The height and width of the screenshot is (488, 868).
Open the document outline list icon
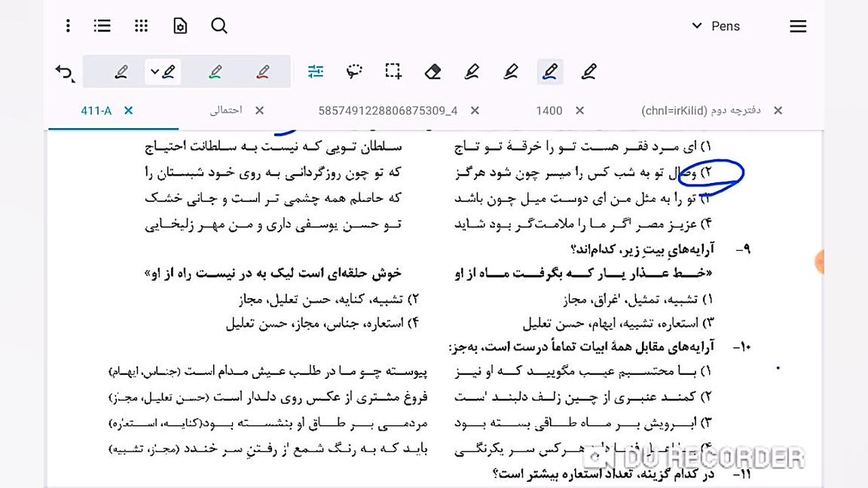[x=102, y=25]
